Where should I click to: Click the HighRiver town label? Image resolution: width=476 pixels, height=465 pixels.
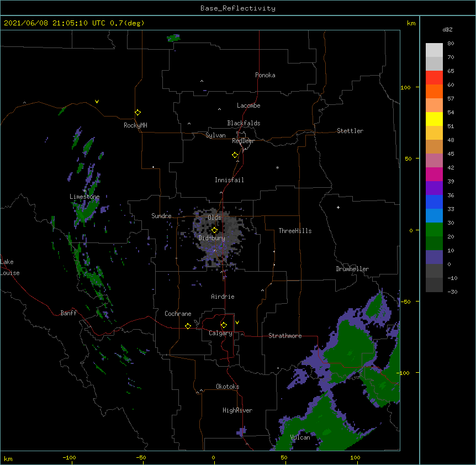click(x=237, y=410)
